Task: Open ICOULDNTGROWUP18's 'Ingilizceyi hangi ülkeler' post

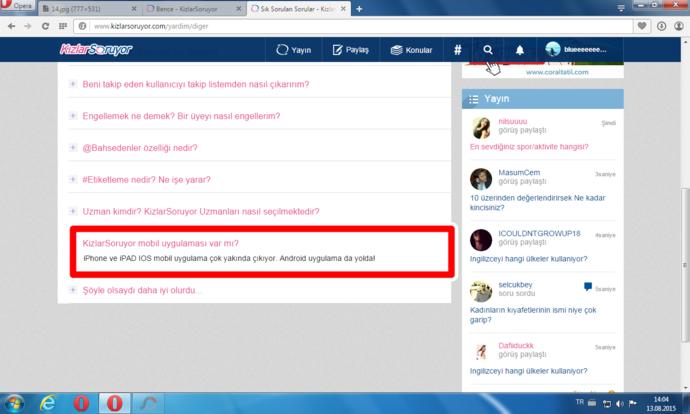Action: coord(528,259)
